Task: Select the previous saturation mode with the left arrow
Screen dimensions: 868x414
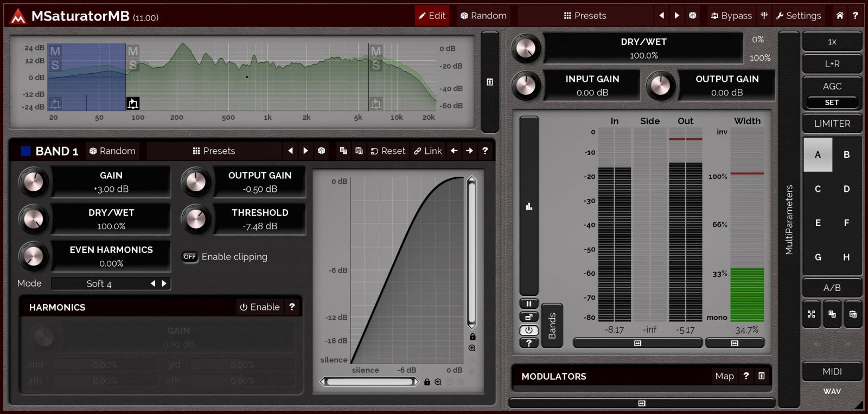Action: coord(153,283)
